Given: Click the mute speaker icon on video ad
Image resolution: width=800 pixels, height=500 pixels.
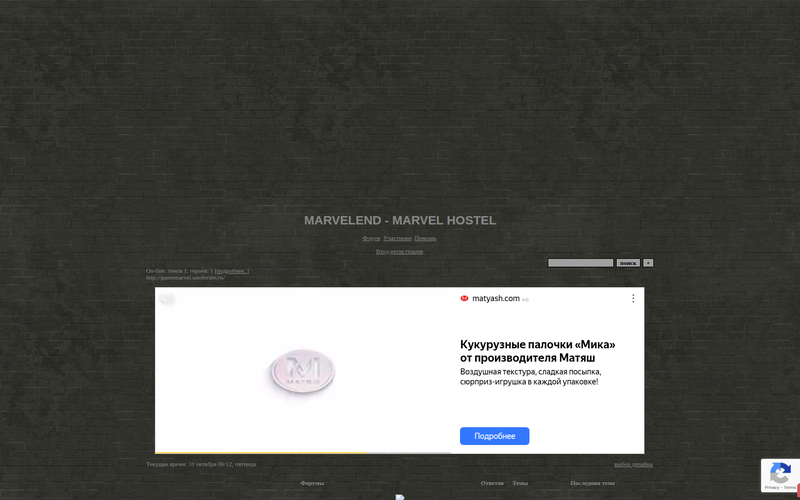Looking at the screenshot, I should [167, 299].
